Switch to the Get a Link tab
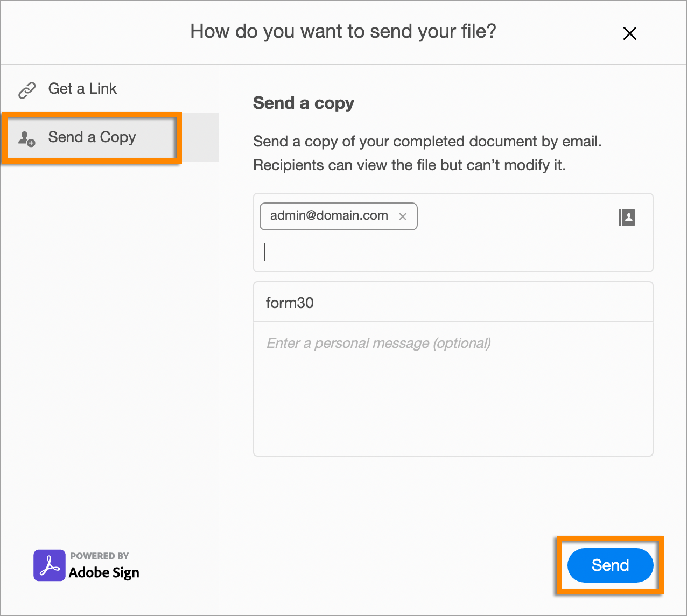 pyautogui.click(x=82, y=88)
